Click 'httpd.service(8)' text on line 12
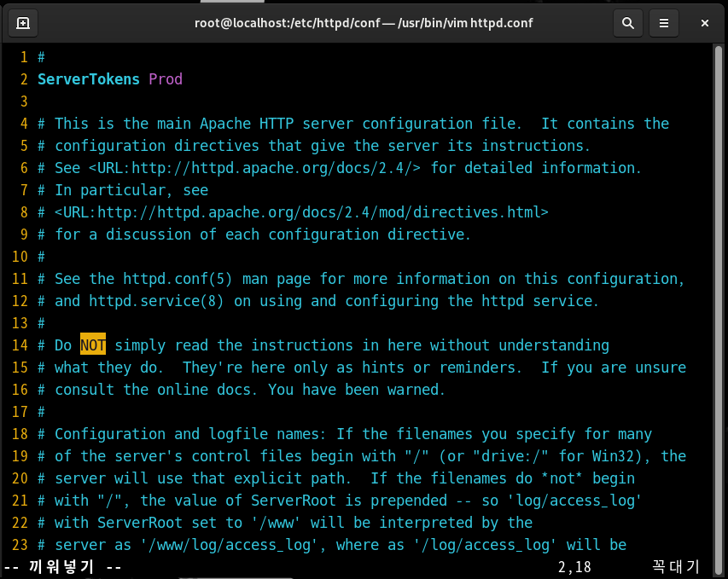The height and width of the screenshot is (579, 728). [156, 301]
